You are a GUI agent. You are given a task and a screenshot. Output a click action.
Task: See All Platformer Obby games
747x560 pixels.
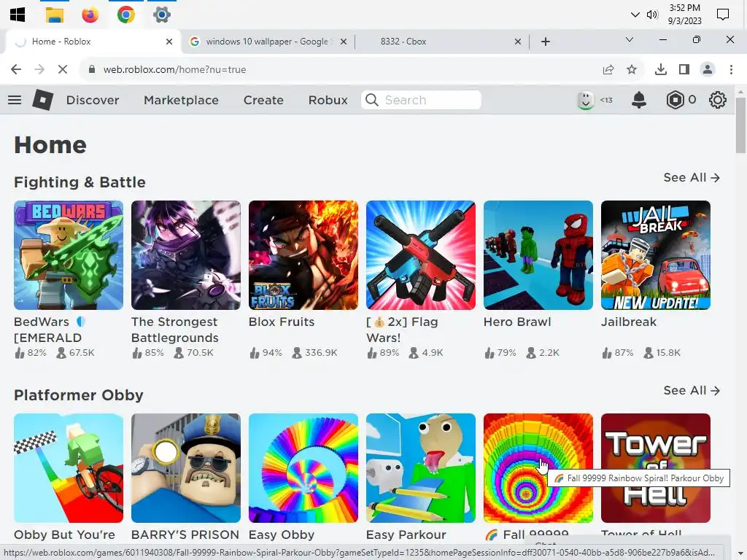coord(692,391)
